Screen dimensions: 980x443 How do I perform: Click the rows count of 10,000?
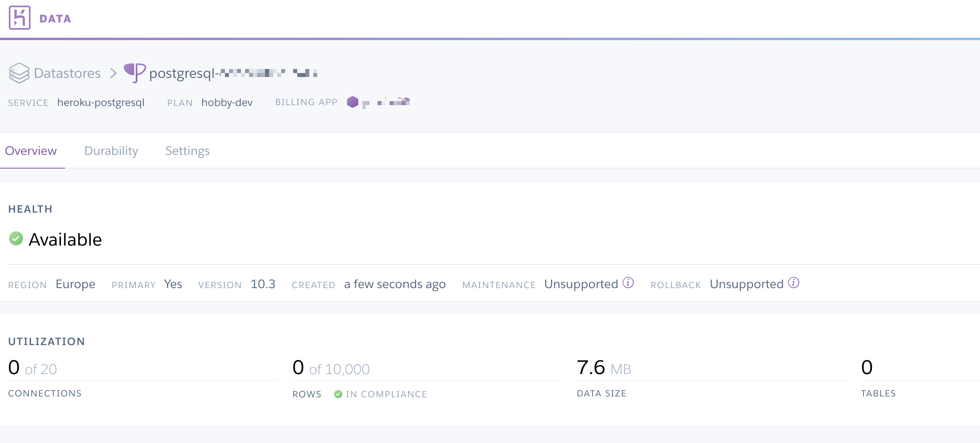click(331, 368)
